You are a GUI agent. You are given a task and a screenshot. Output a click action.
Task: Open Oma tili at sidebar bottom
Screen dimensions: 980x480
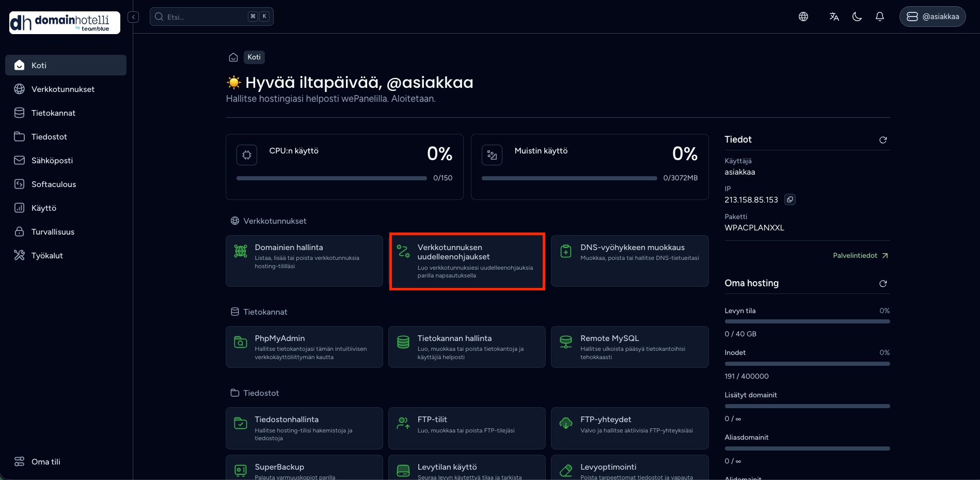tap(66, 461)
